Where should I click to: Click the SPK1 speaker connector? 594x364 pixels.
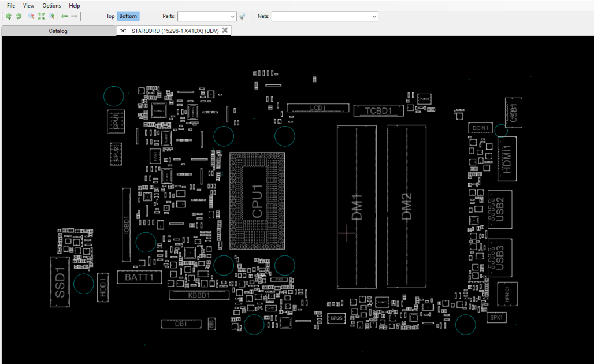(x=496, y=317)
